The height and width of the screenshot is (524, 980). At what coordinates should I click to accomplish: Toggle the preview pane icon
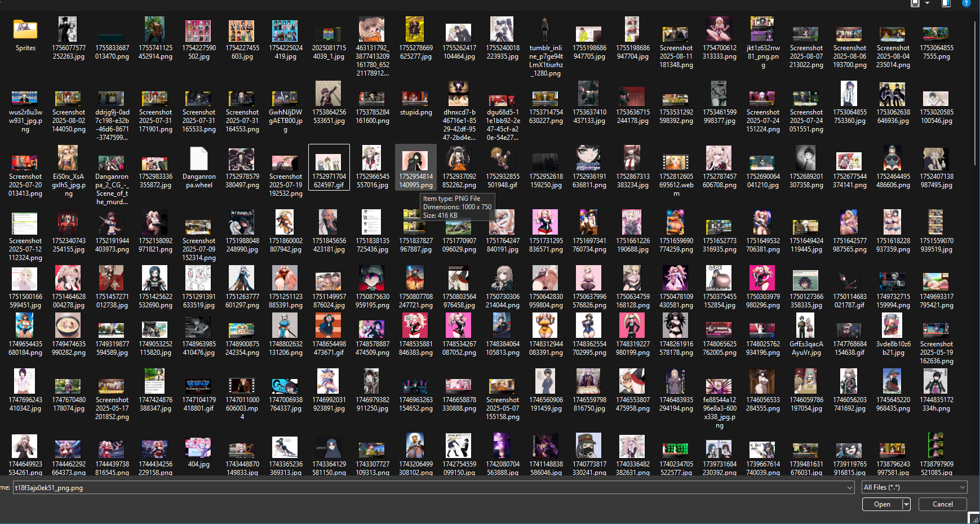(946, 3)
